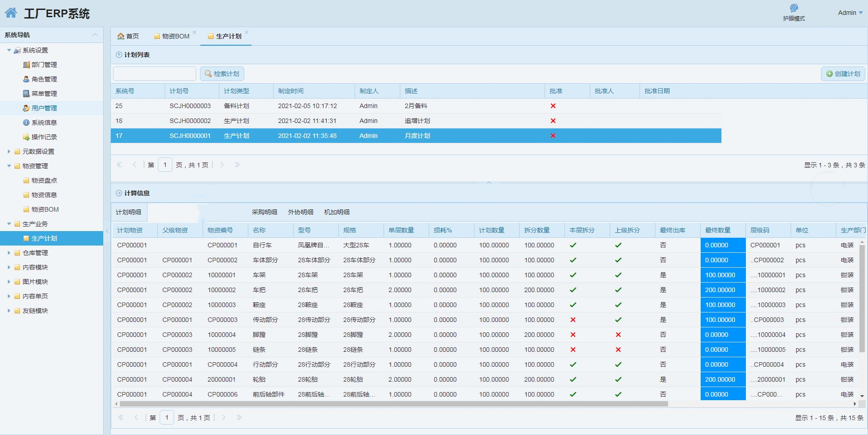Click 上级拆分 check for 轮胎 row
Image resolution: width=868 pixels, height=435 pixels.
tap(618, 379)
